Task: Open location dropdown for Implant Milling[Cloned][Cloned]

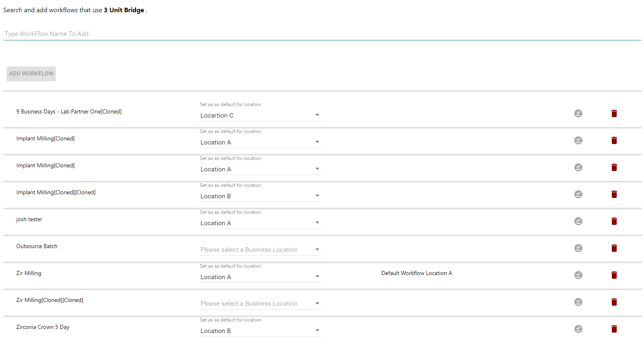Action: 260,196
